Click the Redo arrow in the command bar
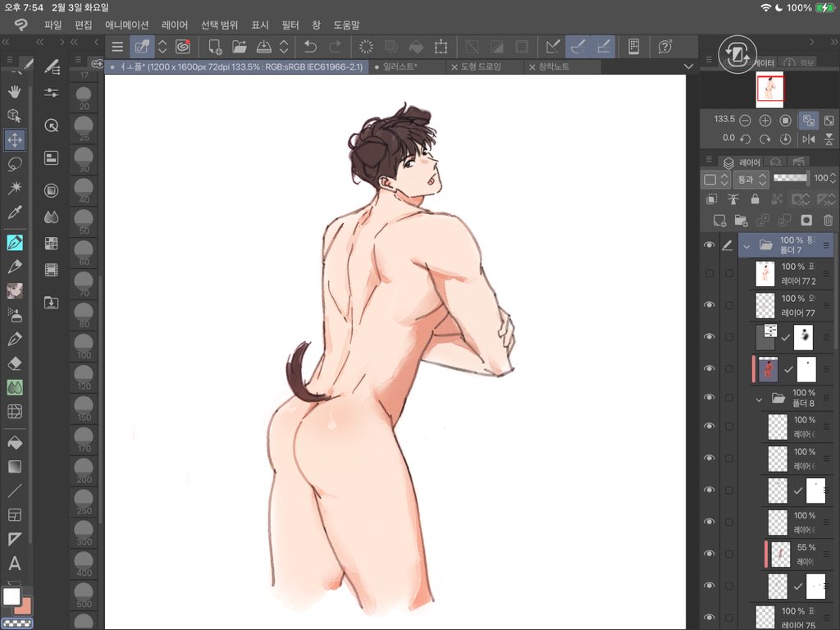840x630 pixels. [335, 47]
